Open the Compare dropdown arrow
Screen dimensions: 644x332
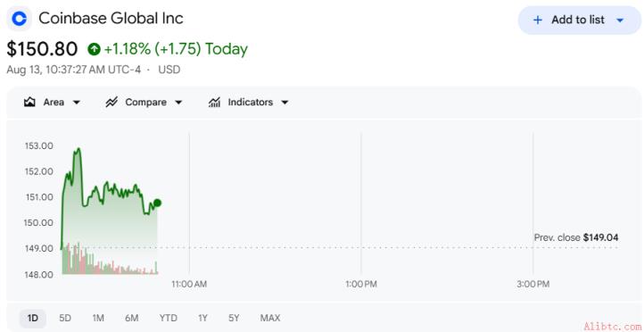tap(178, 103)
